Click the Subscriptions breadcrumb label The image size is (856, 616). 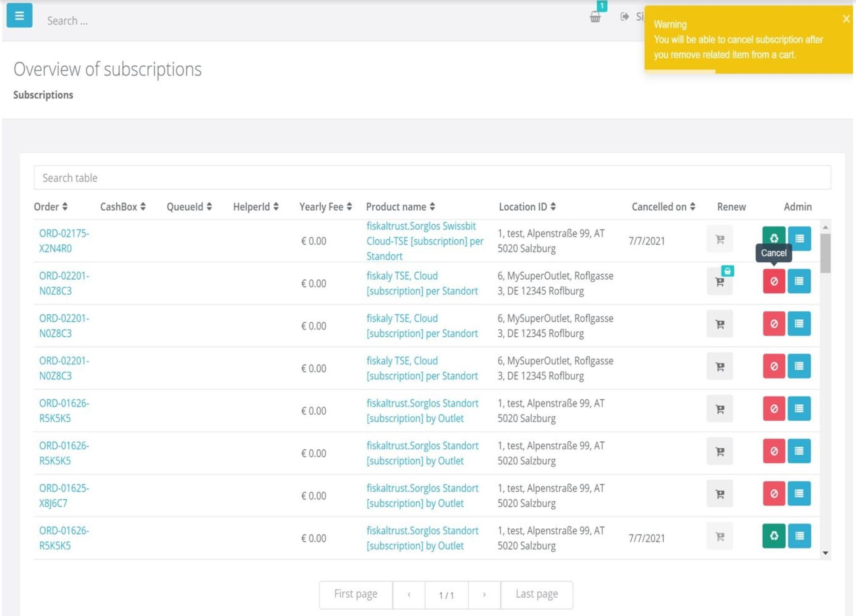[x=43, y=95]
